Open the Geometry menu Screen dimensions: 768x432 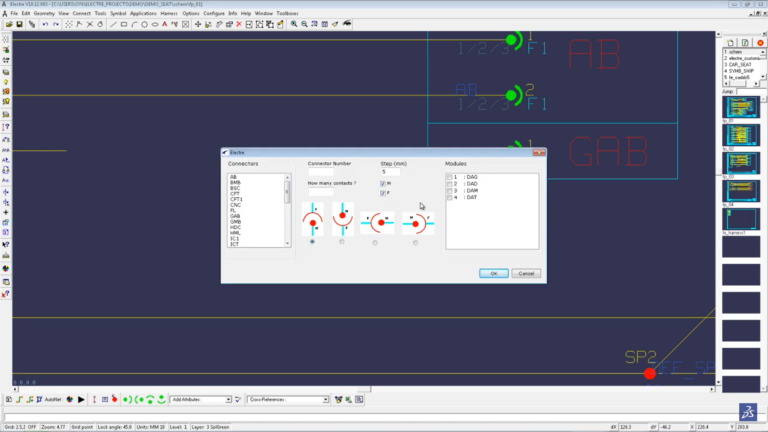pyautogui.click(x=44, y=13)
